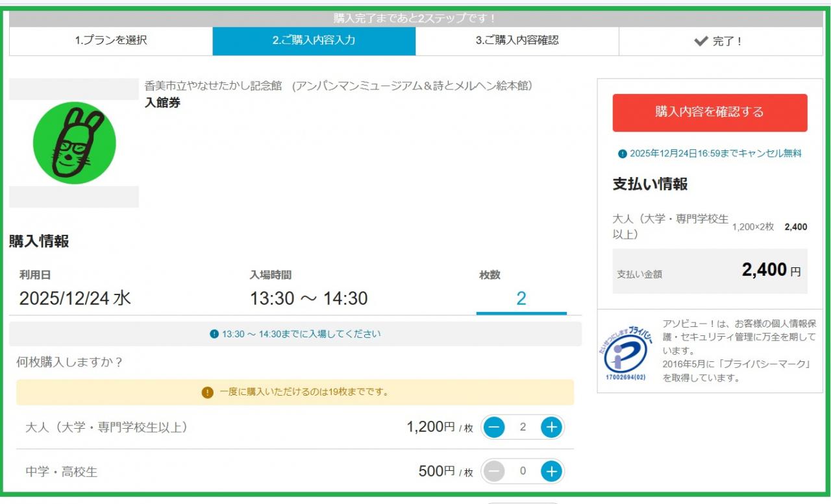This screenshot has height=504, width=831.
Task: Click adult ticket quantity field showing 2
Action: click(523, 427)
